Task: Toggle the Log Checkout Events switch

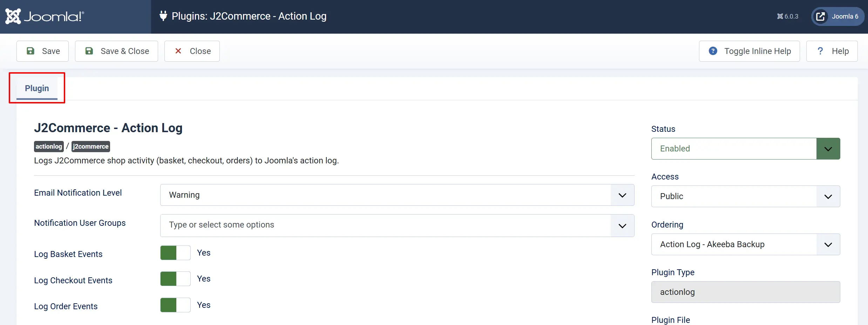Action: [175, 279]
